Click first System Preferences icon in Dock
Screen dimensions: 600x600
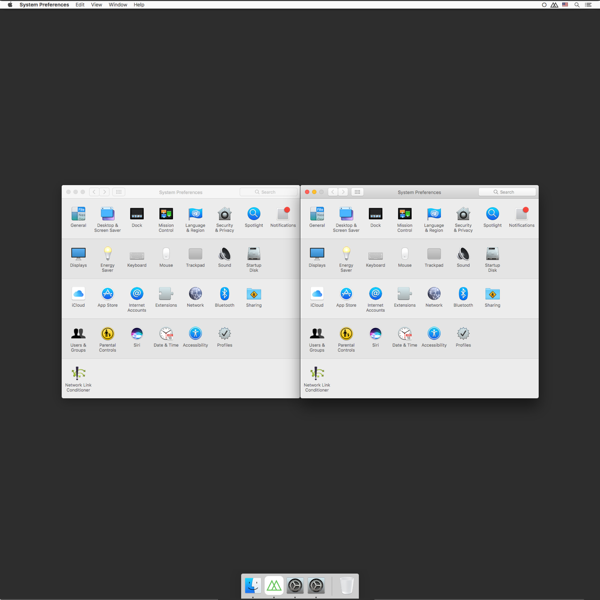[x=295, y=585]
